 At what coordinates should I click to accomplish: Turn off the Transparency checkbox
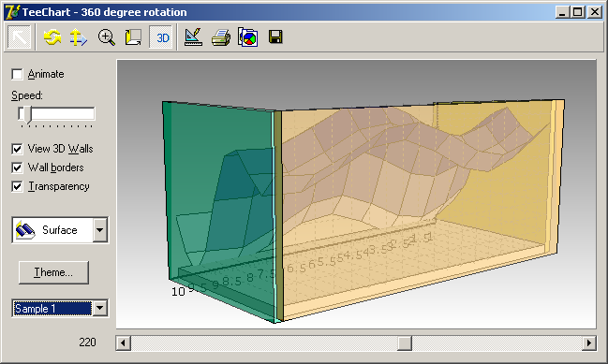[x=17, y=186]
